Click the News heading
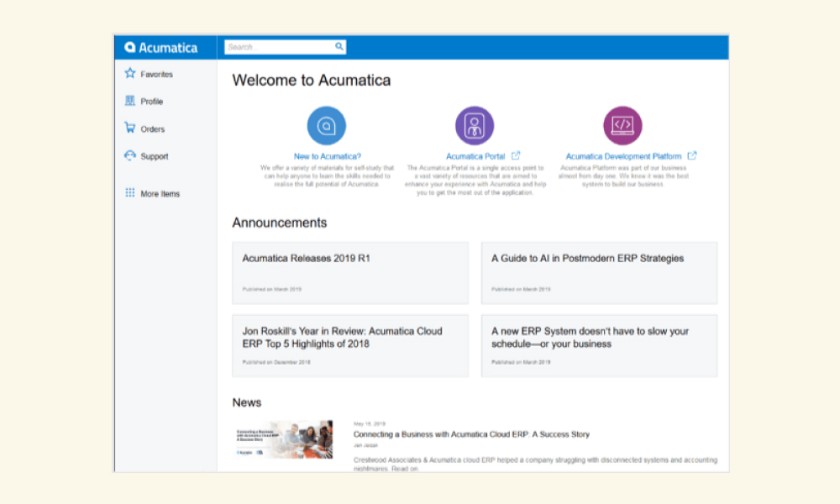 tap(246, 402)
